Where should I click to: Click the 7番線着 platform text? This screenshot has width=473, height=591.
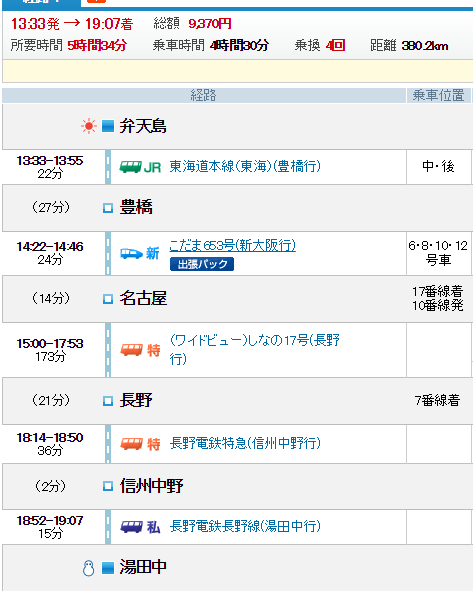click(x=438, y=400)
